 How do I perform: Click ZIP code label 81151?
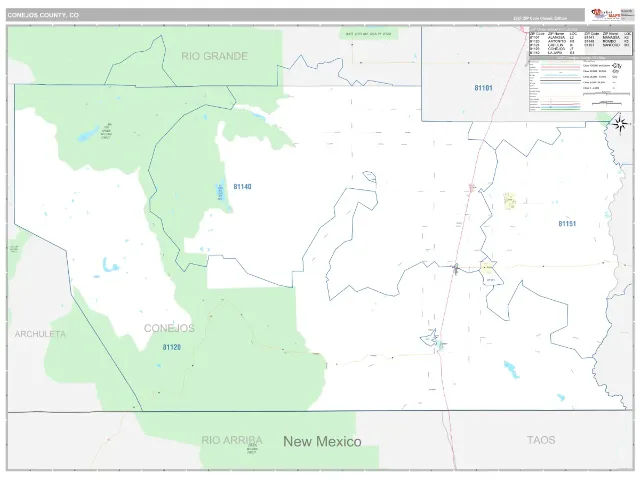tap(567, 224)
